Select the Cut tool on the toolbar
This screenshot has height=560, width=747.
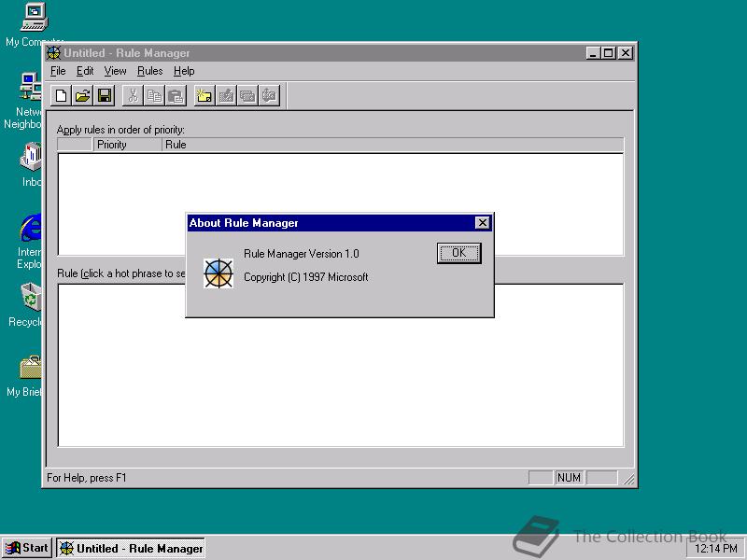click(x=134, y=94)
